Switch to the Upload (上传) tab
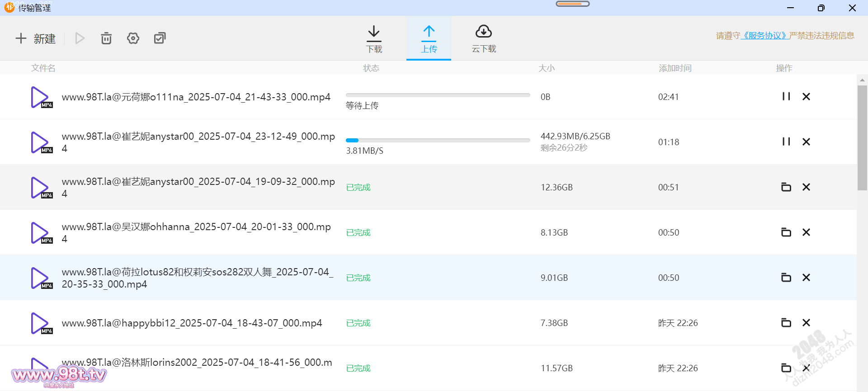This screenshot has height=392, width=868. click(x=429, y=39)
